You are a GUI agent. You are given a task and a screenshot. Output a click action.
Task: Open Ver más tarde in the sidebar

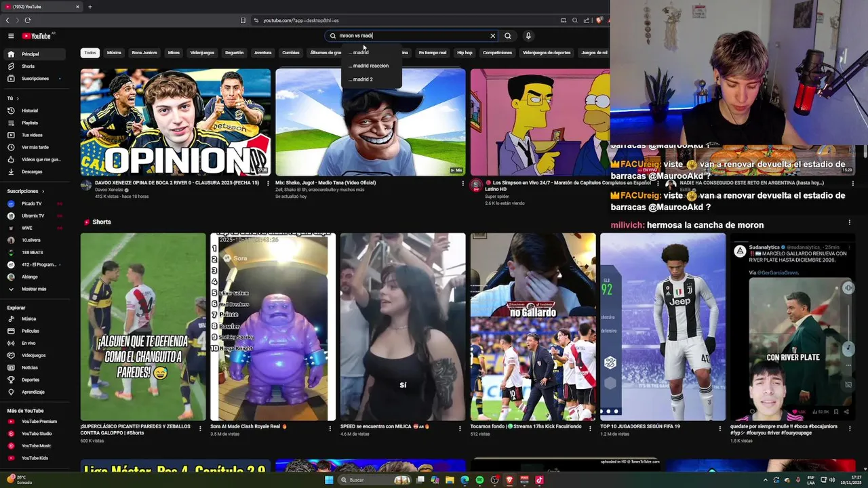tap(36, 147)
